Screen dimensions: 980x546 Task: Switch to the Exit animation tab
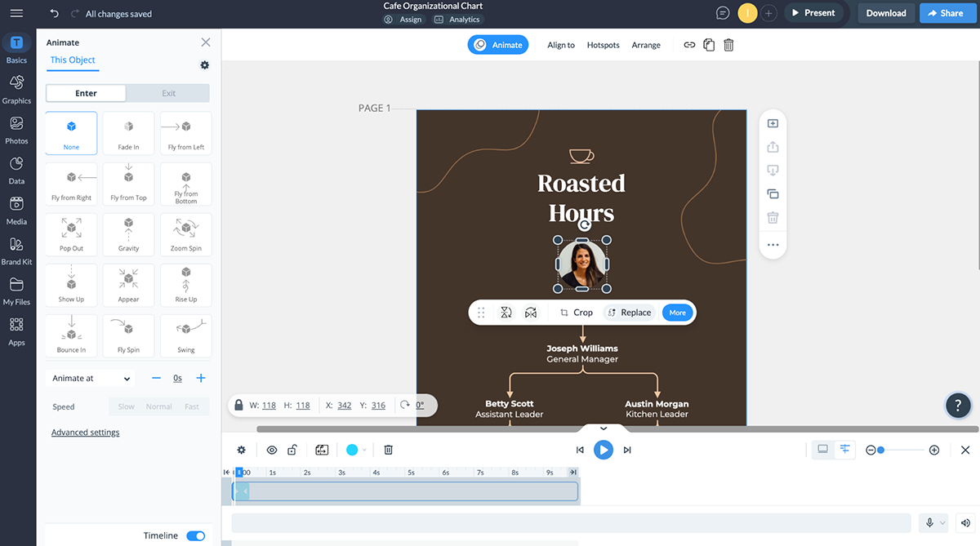tap(168, 93)
